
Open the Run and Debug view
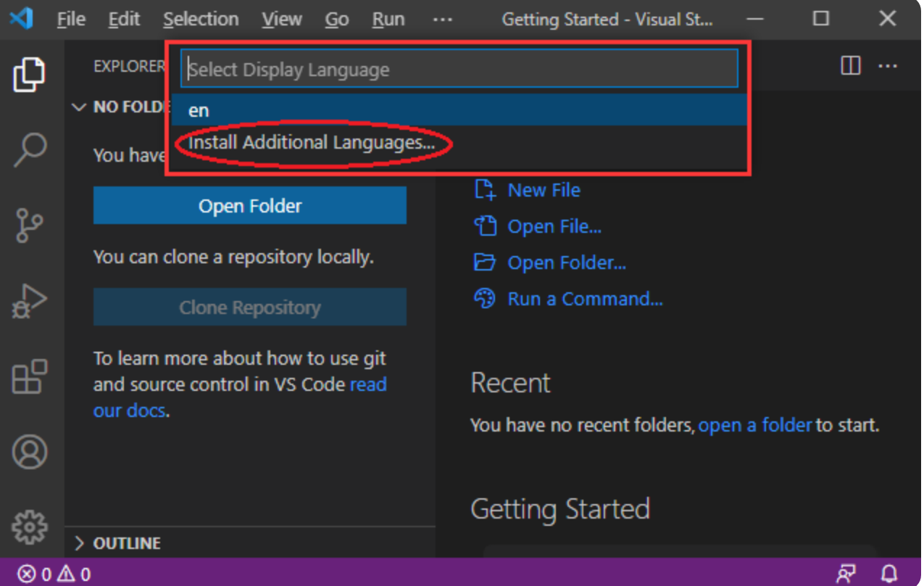pos(29,301)
